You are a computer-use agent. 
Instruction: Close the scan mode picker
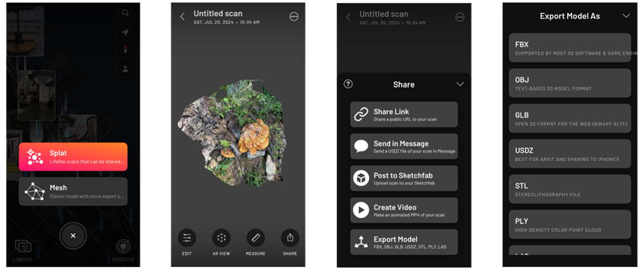tap(73, 236)
